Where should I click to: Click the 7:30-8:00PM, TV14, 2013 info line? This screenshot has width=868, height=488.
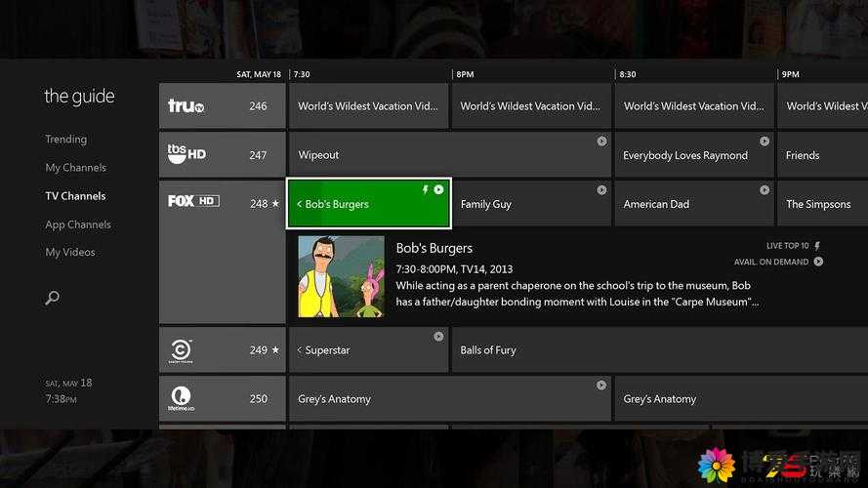[x=454, y=269]
